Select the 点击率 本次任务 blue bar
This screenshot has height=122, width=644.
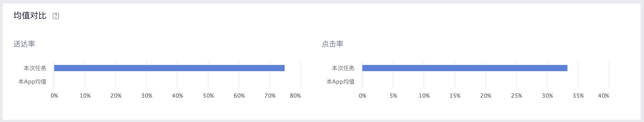pyautogui.click(x=465, y=68)
